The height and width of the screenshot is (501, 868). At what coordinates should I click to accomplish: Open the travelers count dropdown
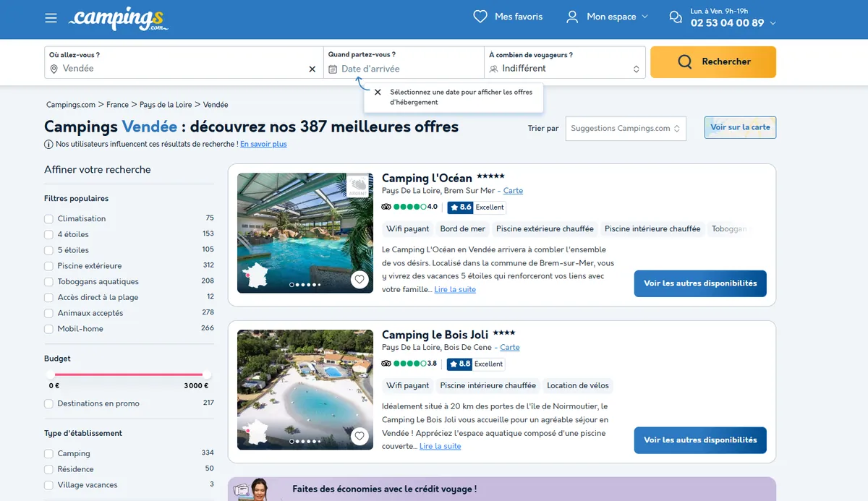click(x=565, y=62)
